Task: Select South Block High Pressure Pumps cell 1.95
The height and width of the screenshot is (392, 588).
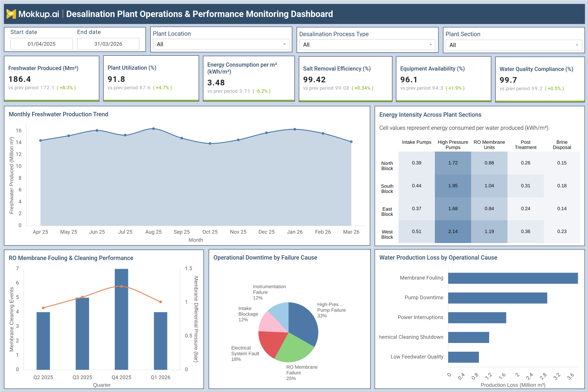Action: [453, 186]
